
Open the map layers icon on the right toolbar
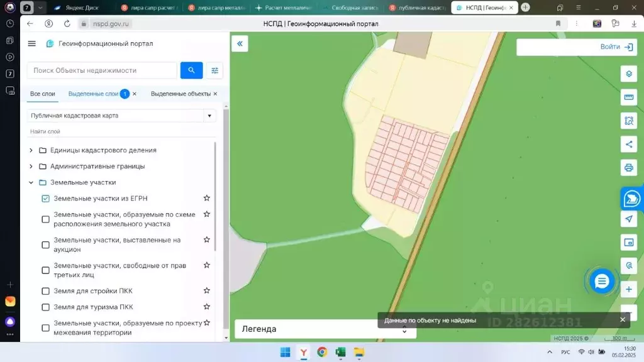[x=629, y=74]
